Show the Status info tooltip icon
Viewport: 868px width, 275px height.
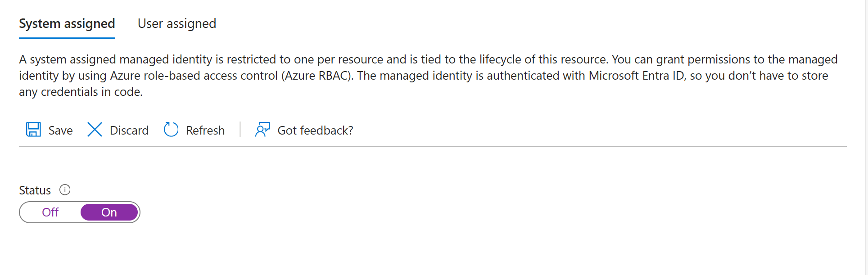point(65,190)
